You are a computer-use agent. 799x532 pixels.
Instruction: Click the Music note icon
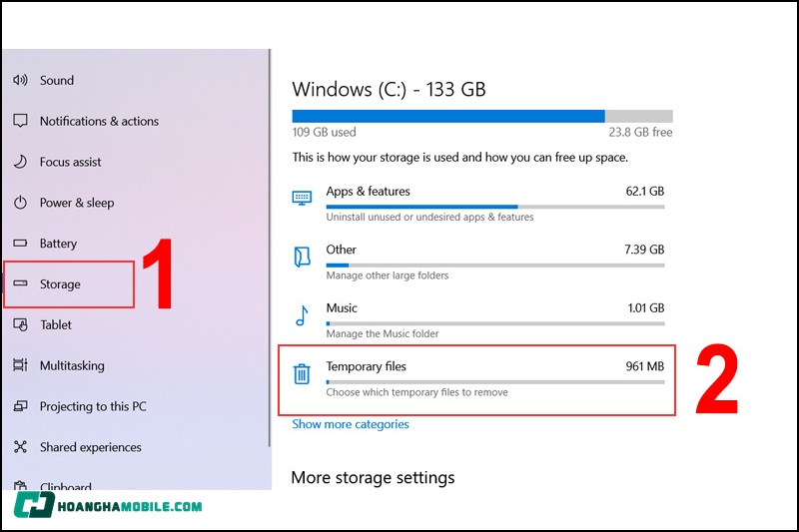302,316
